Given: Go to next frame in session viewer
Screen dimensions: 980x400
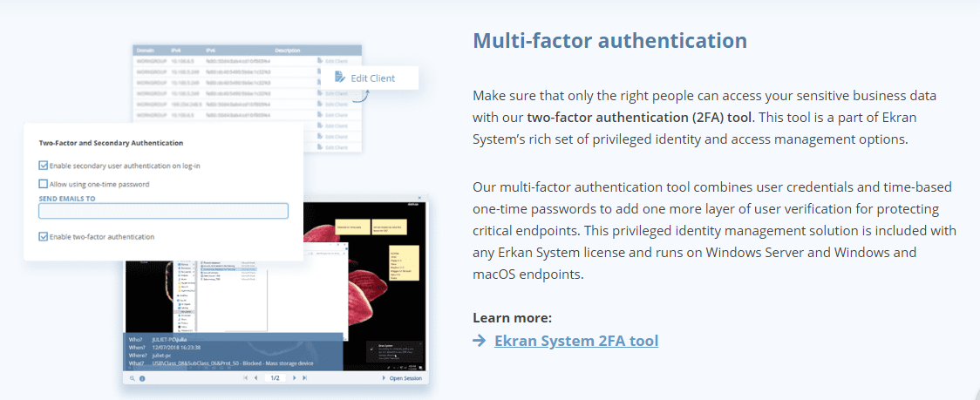Looking at the screenshot, I should coord(295,378).
